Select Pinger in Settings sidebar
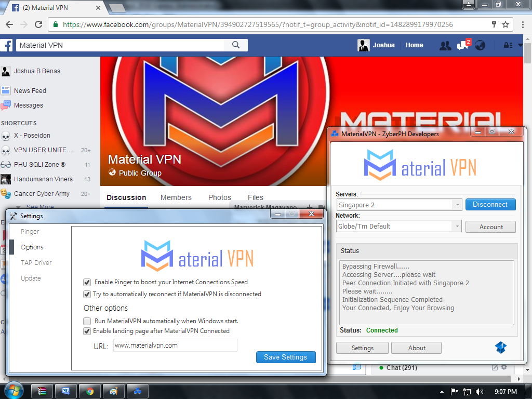Viewport: 532px width, 399px height. [x=30, y=231]
